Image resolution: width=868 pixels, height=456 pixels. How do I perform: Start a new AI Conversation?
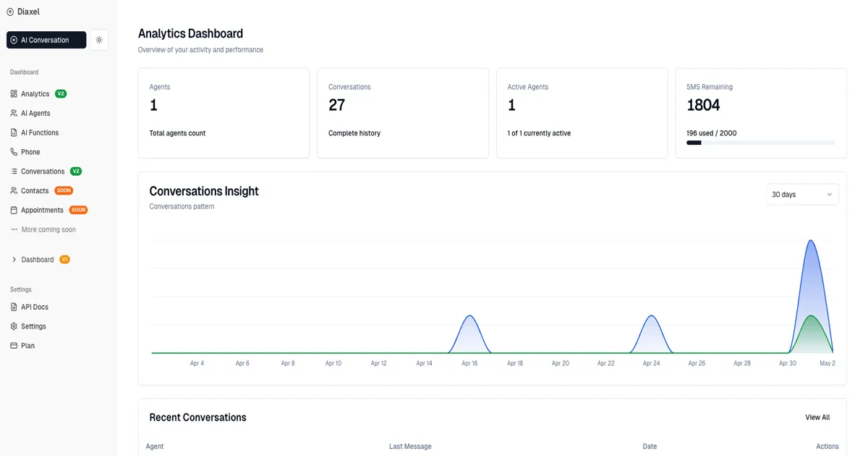coord(46,40)
